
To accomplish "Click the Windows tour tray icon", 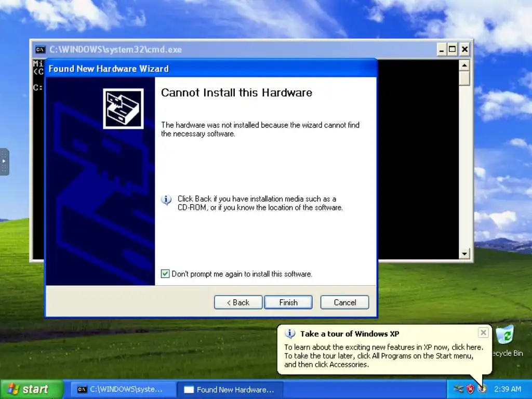I will (x=482, y=389).
